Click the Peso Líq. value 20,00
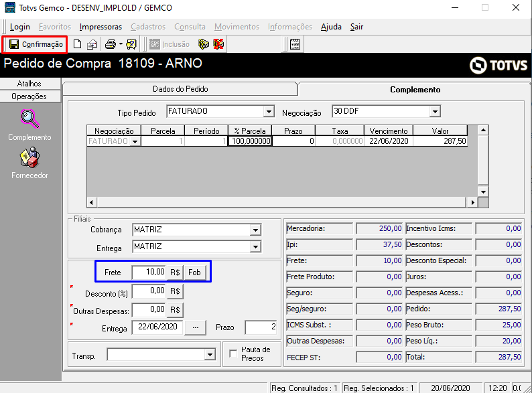532x393 pixels. 498,341
